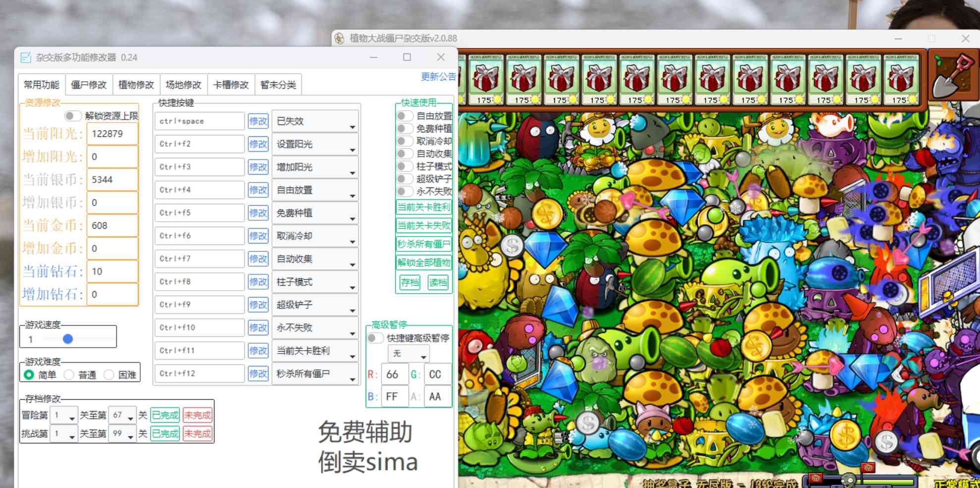The height and width of the screenshot is (488, 980).
Task: Click the 存档 save button
Action: pyautogui.click(x=410, y=283)
